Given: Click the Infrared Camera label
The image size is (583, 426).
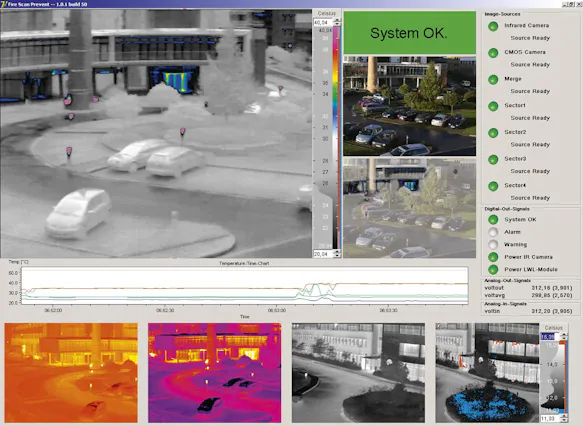Looking at the screenshot, I should (x=526, y=26).
